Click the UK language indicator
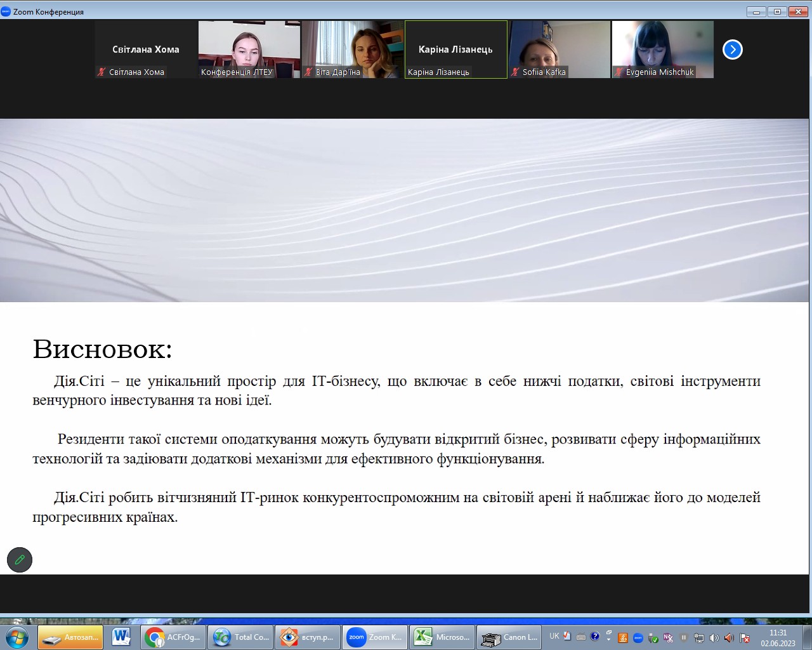 [554, 636]
